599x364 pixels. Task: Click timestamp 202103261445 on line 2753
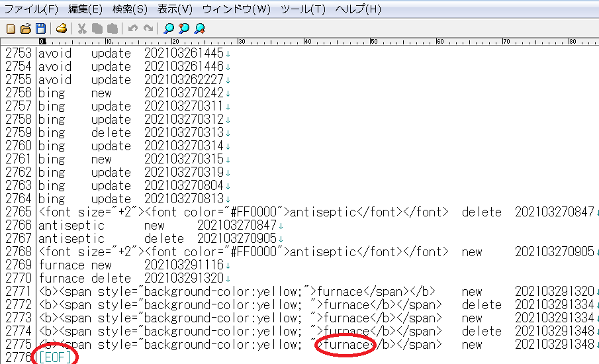pyautogui.click(x=184, y=53)
